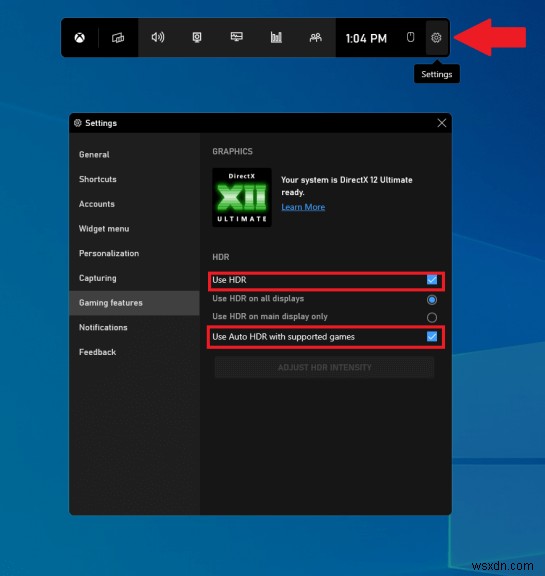Open the Xbox Social people icon
Screen dimensions: 545x576
315,37
